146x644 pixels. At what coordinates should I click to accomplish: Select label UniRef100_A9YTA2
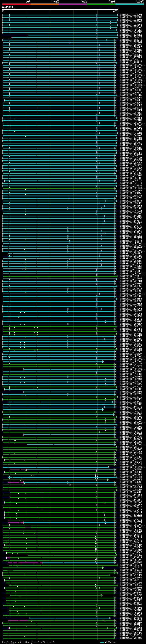pyautogui.click(x=131, y=50)
